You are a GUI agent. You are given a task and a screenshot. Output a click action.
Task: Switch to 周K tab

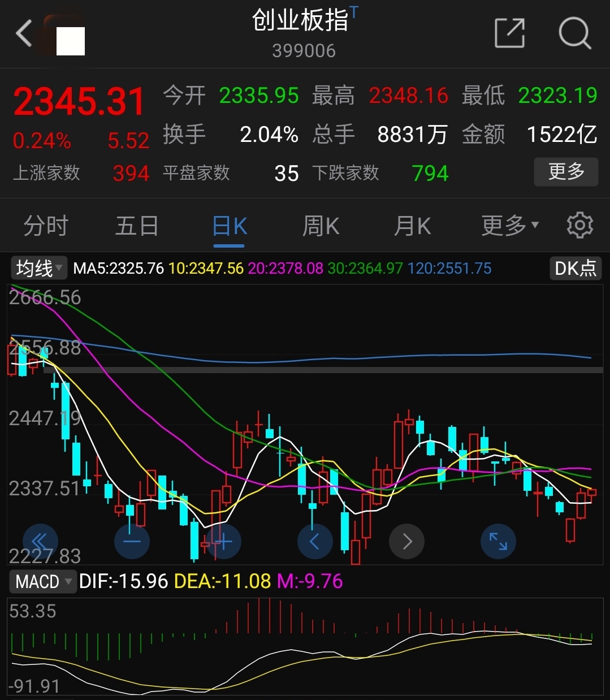321,226
